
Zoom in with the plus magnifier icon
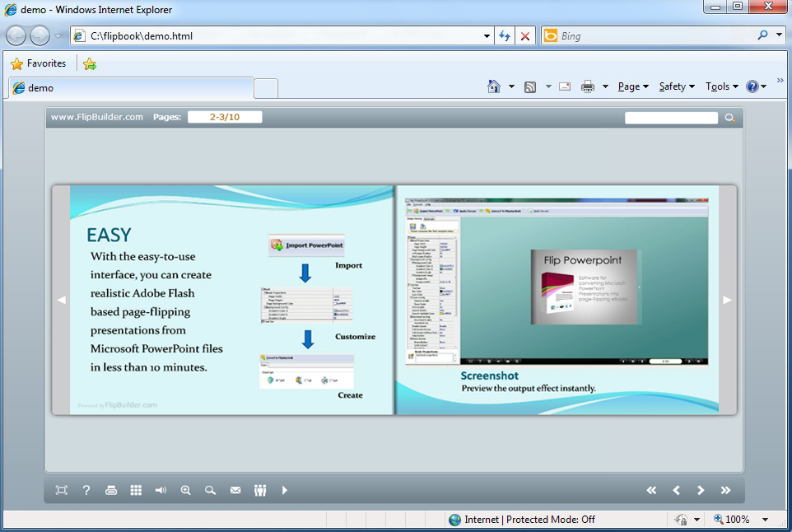point(186,491)
